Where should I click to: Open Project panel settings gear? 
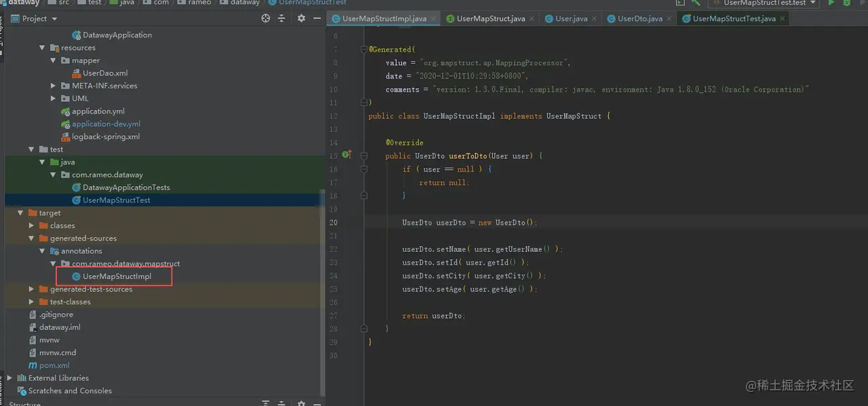[301, 18]
